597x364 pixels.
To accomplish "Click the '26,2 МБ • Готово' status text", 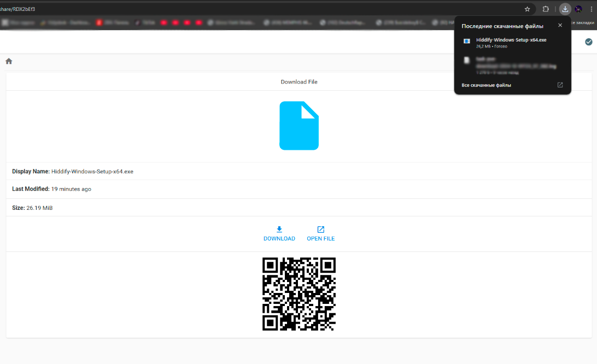I will click(491, 46).
